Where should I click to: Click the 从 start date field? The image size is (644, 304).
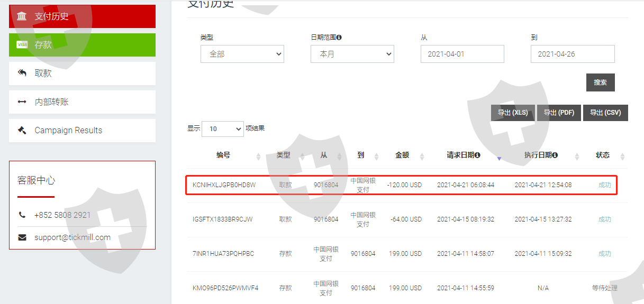pos(462,54)
